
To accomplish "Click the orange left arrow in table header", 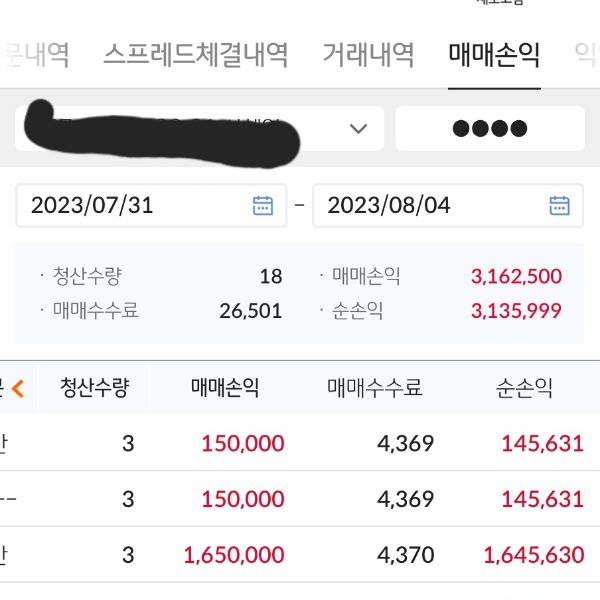I will 17,388.
